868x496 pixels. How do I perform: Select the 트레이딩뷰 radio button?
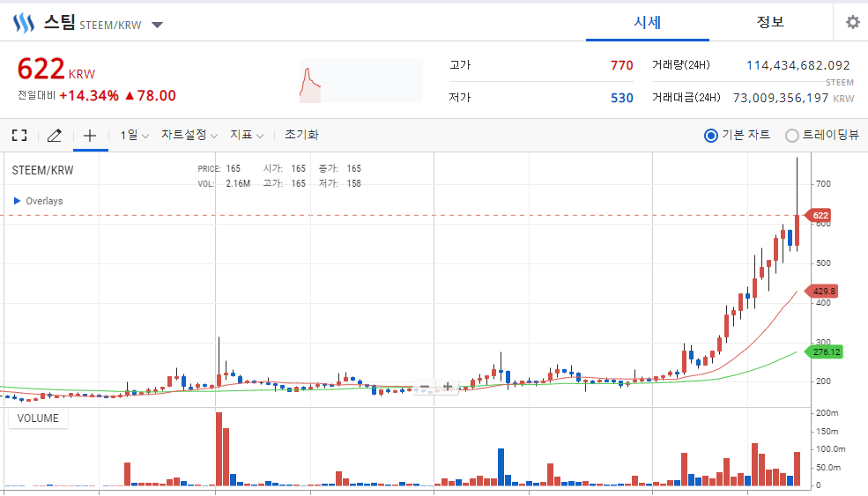(x=792, y=136)
